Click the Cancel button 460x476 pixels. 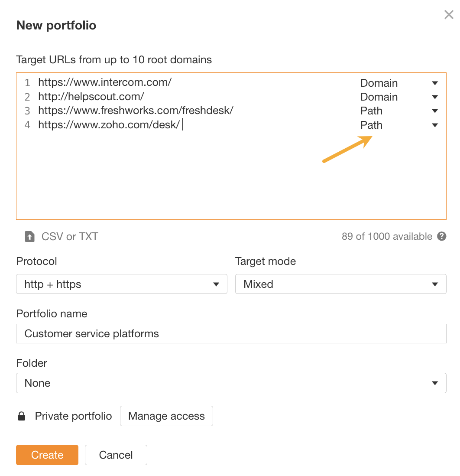tap(116, 455)
